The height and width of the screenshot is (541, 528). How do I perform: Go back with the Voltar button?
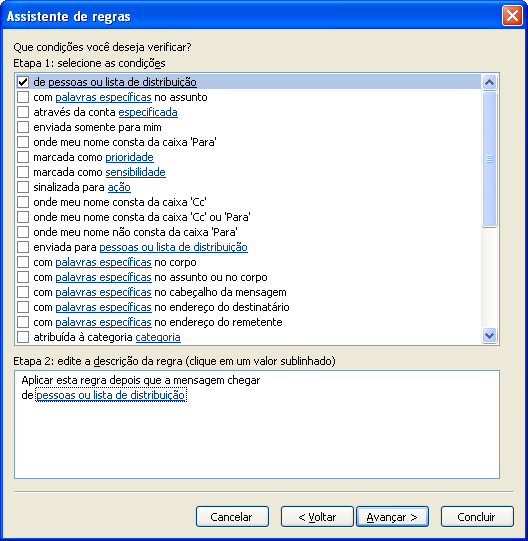pos(317,517)
